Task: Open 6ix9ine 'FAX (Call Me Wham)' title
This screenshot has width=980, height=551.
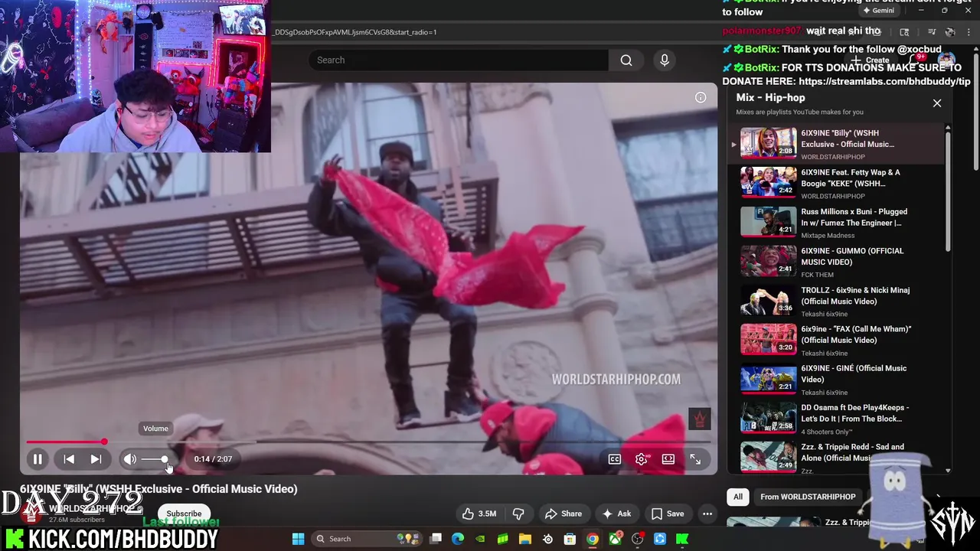Action: click(x=856, y=334)
